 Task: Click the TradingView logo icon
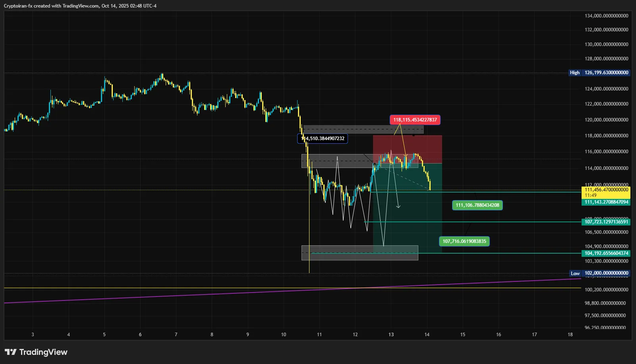point(11,352)
